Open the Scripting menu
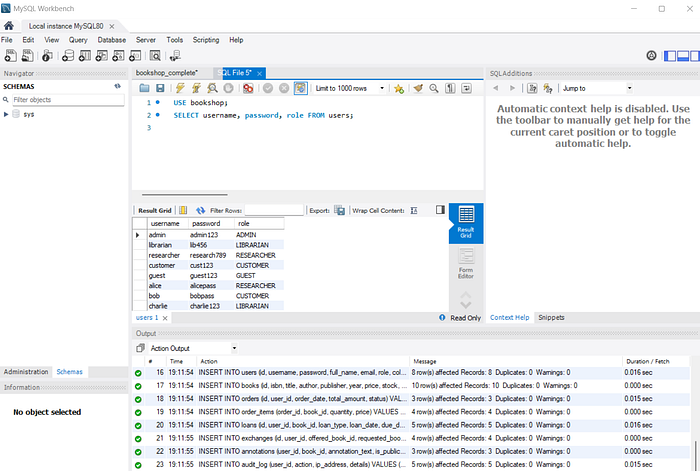This screenshot has width=700, height=471. point(206,40)
